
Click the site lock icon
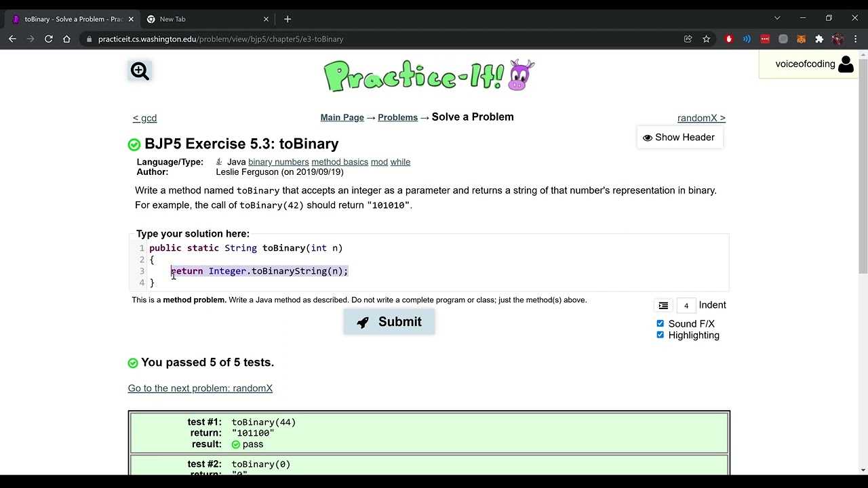click(x=89, y=39)
